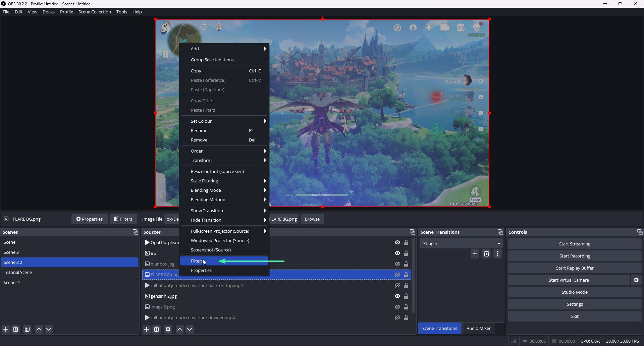Toggle lock on gensinh 2.jpg source

tap(406, 296)
